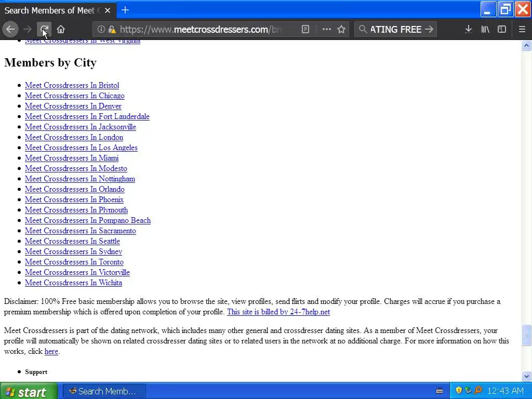This screenshot has width=532, height=399.
Task: Toggle the sidebar icon
Action: point(502,30)
